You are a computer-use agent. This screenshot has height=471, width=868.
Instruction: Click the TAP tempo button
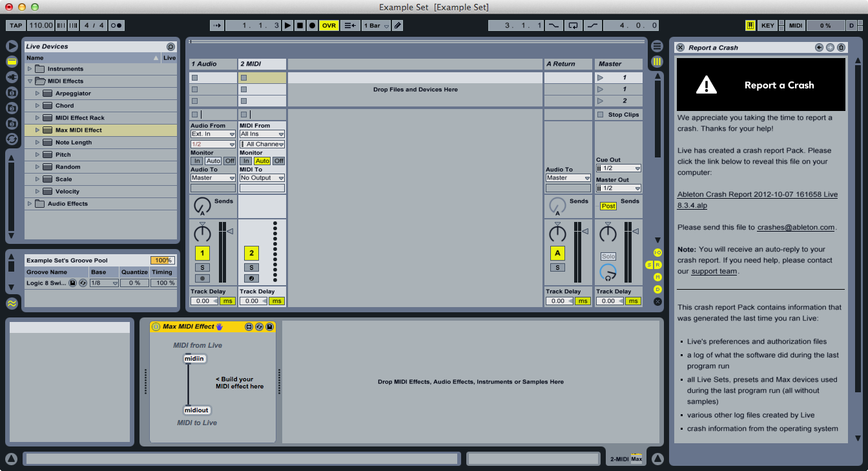pos(15,25)
